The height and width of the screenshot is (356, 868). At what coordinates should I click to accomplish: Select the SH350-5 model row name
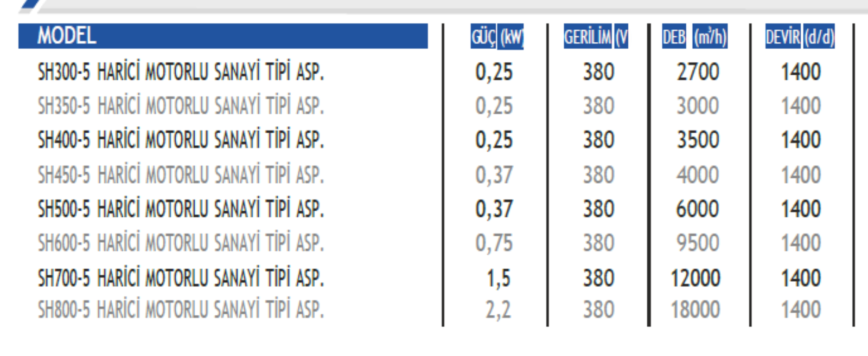click(x=181, y=106)
